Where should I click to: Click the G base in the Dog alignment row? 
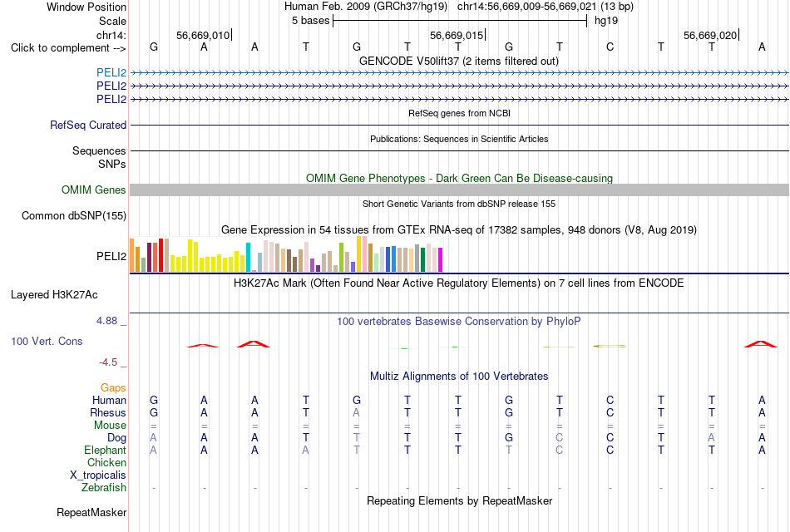[508, 438]
